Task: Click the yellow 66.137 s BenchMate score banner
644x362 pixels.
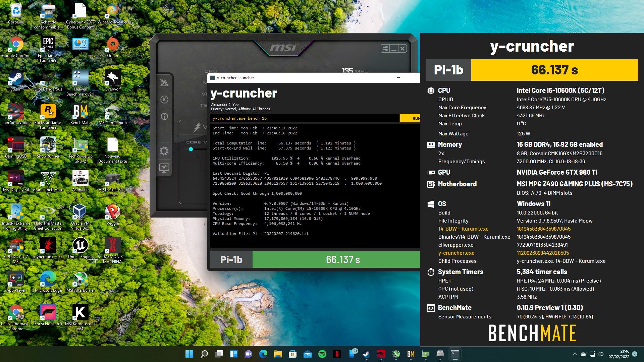Action: tap(554, 70)
